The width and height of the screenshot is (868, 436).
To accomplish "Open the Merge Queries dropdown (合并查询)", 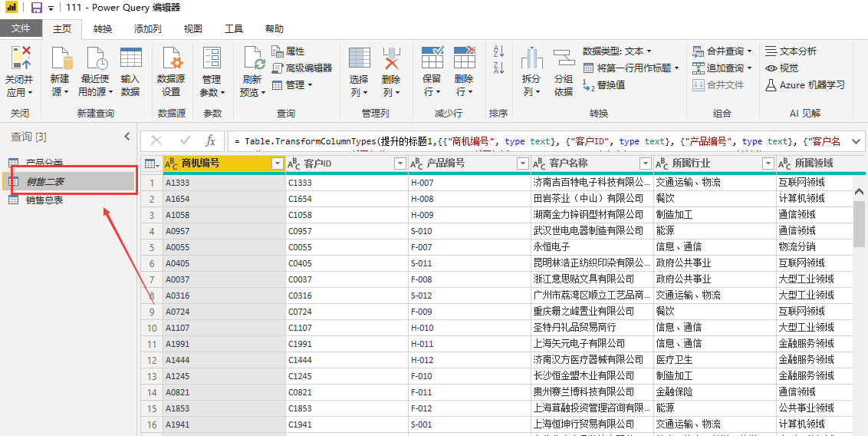I will pyautogui.click(x=750, y=51).
